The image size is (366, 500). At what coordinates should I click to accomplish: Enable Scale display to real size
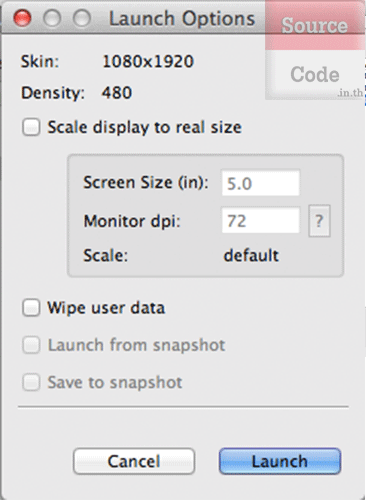click(x=31, y=127)
